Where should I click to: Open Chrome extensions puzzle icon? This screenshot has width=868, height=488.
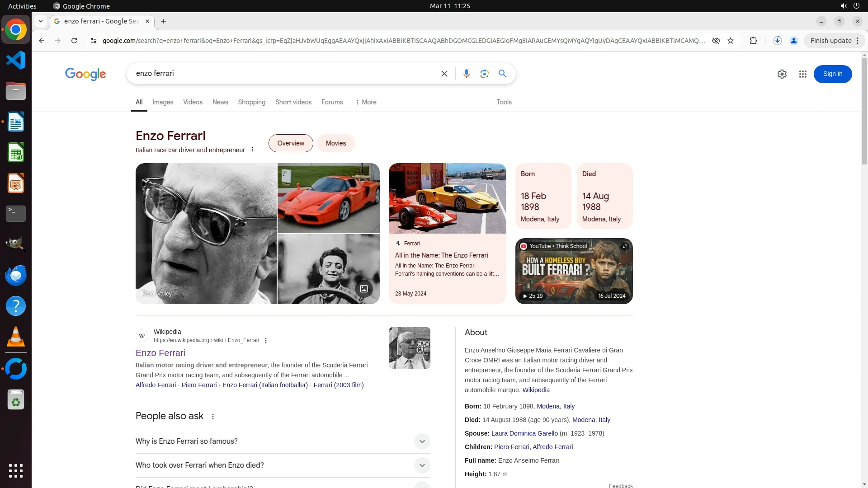(753, 41)
